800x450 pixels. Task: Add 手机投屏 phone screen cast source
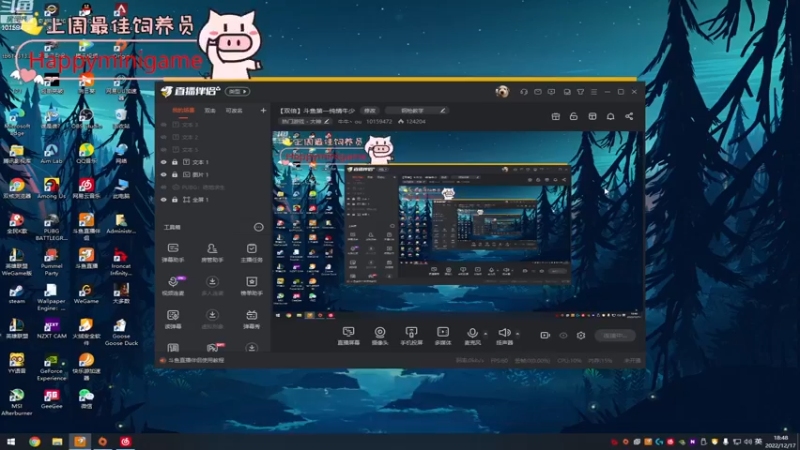pyautogui.click(x=411, y=336)
